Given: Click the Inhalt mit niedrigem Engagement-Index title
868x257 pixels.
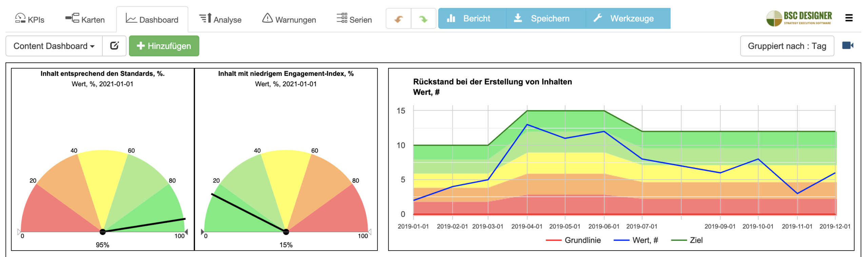Looking at the screenshot, I should 286,74.
